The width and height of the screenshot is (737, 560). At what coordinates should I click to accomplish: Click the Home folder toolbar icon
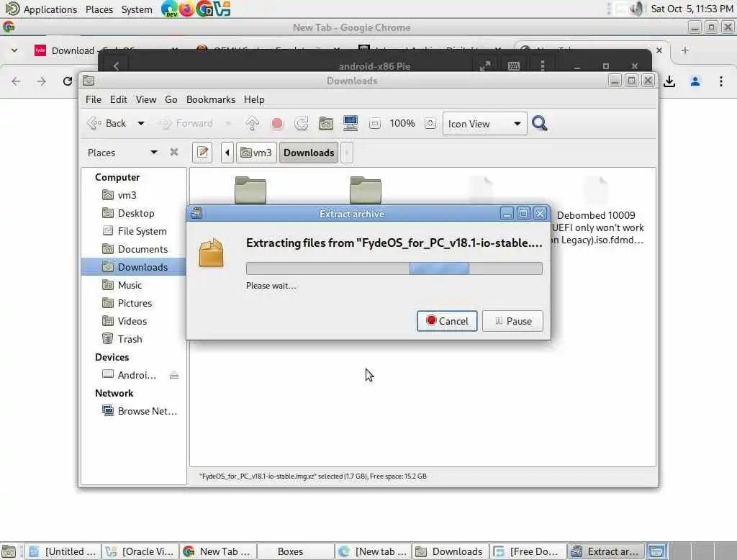point(326,124)
